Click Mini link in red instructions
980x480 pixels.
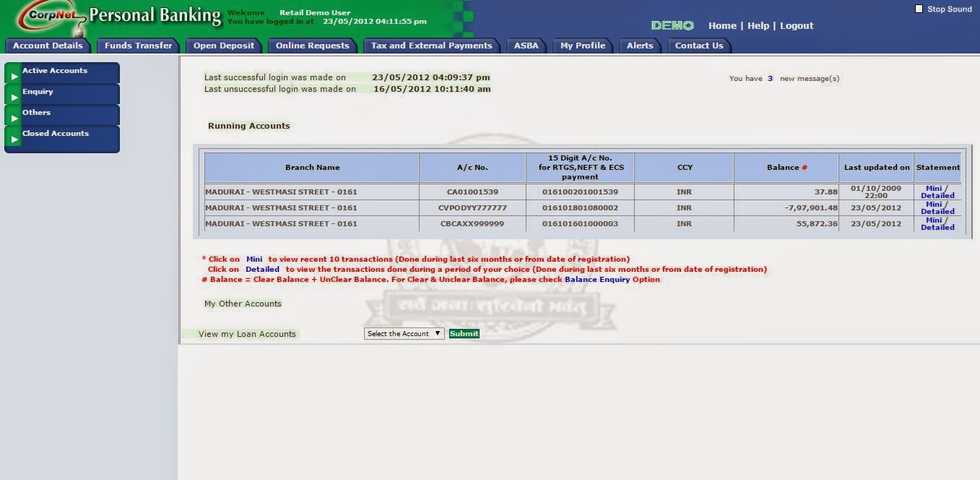click(x=254, y=259)
